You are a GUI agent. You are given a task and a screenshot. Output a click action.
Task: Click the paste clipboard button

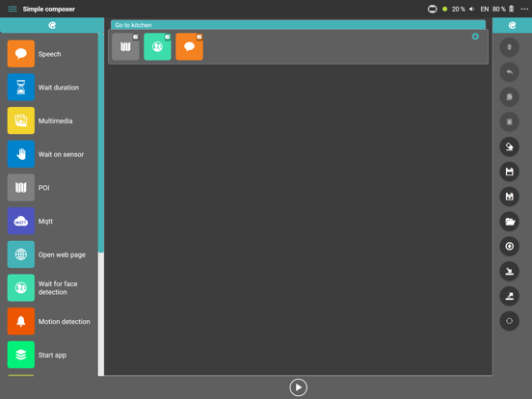tap(509, 121)
